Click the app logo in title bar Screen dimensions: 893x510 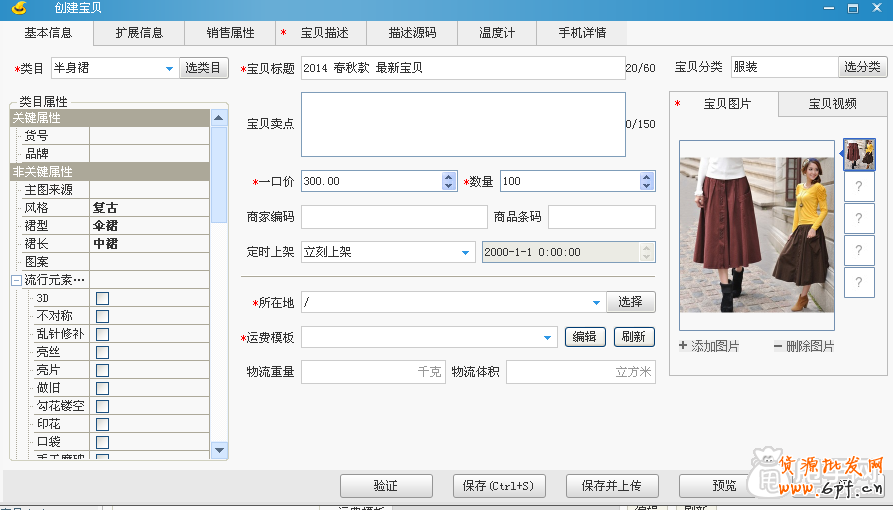tap(18, 9)
